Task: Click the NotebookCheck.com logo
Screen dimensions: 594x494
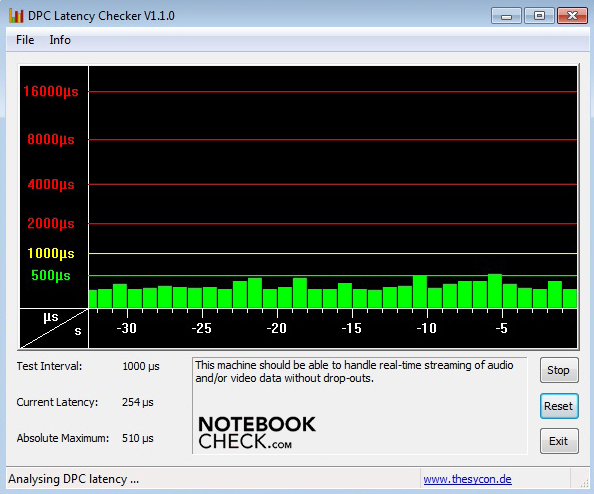Action: pos(256,432)
